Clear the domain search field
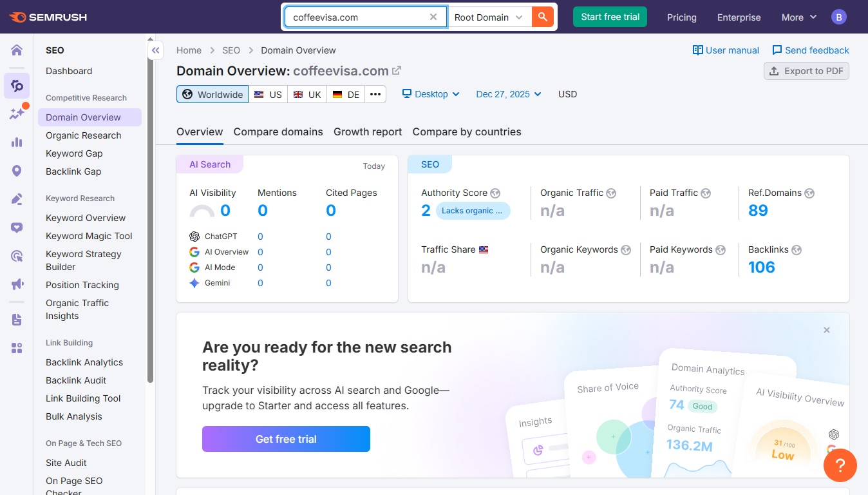868x495 pixels. tap(433, 17)
